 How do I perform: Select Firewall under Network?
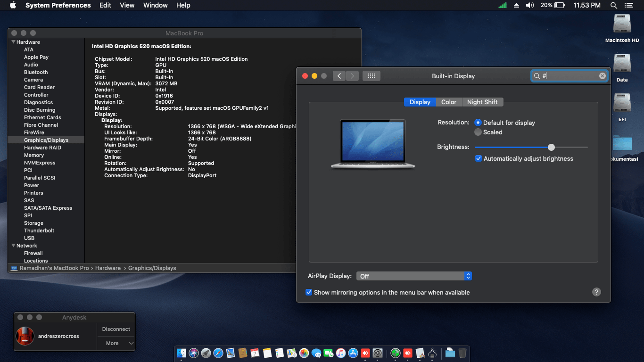(33, 253)
